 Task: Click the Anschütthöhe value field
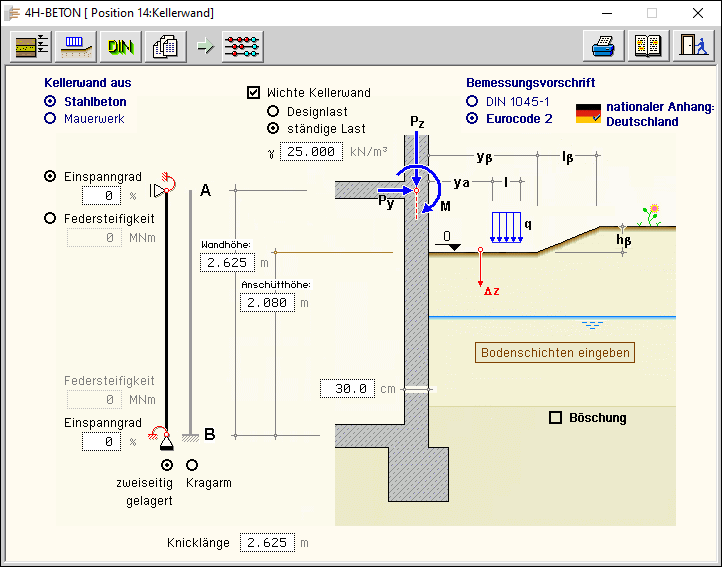click(x=267, y=302)
